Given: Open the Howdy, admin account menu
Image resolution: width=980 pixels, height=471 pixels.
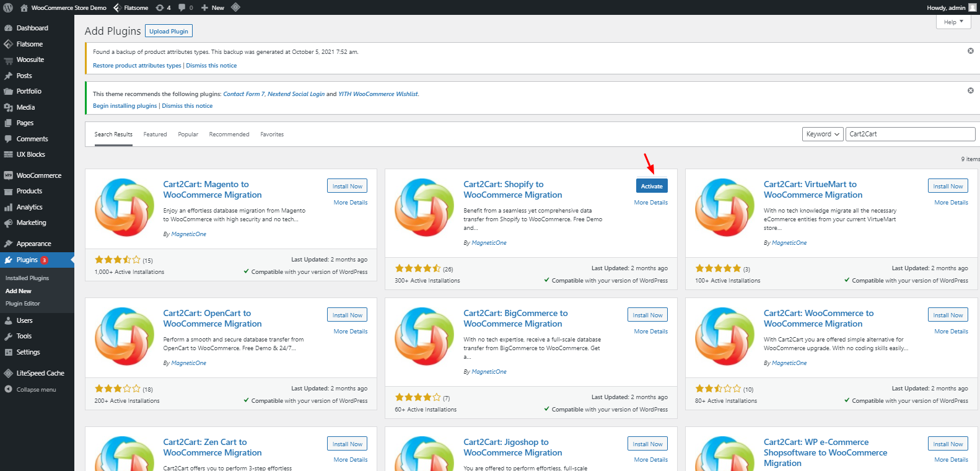Looking at the screenshot, I should [951, 7].
